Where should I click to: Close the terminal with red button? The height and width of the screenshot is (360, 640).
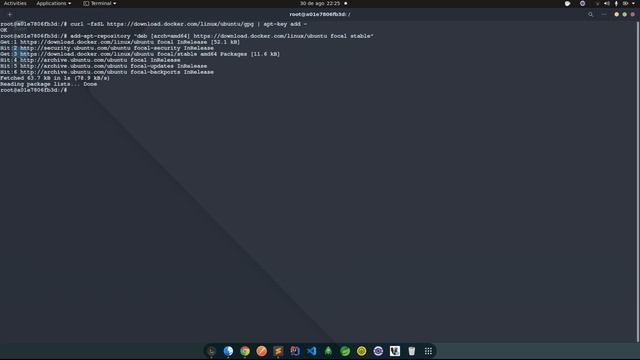click(x=633, y=14)
